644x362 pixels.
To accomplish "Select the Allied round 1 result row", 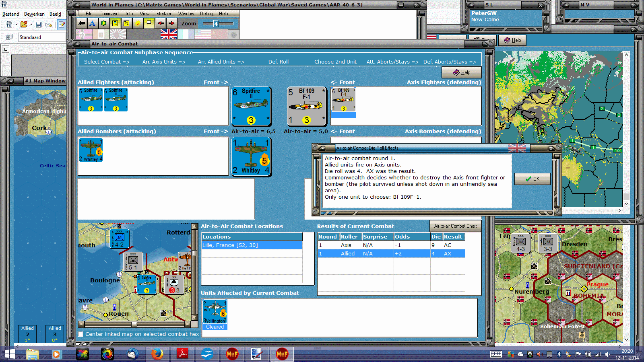I will (x=391, y=254).
